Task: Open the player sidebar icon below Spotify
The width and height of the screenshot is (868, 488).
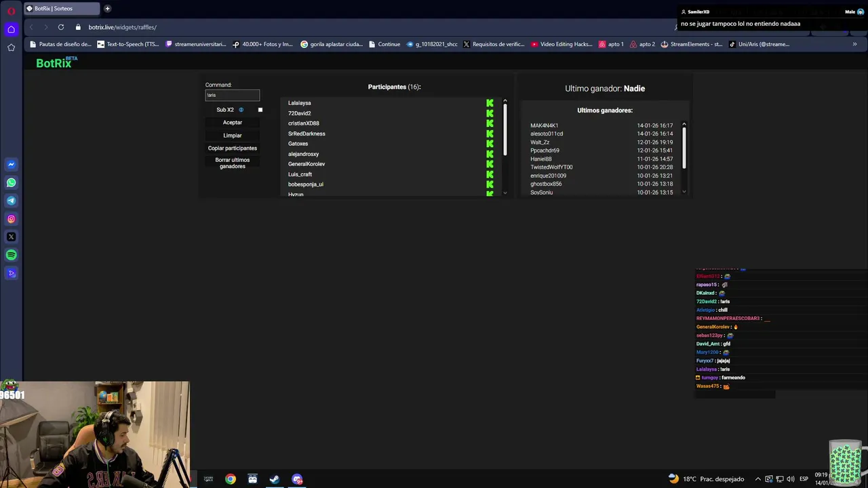Action: pyautogui.click(x=11, y=274)
